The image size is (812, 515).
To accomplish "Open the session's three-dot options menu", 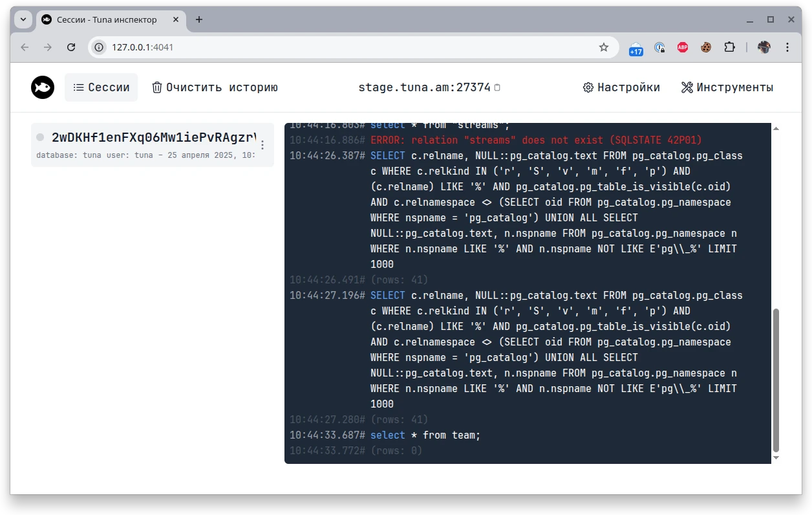I will coord(262,145).
